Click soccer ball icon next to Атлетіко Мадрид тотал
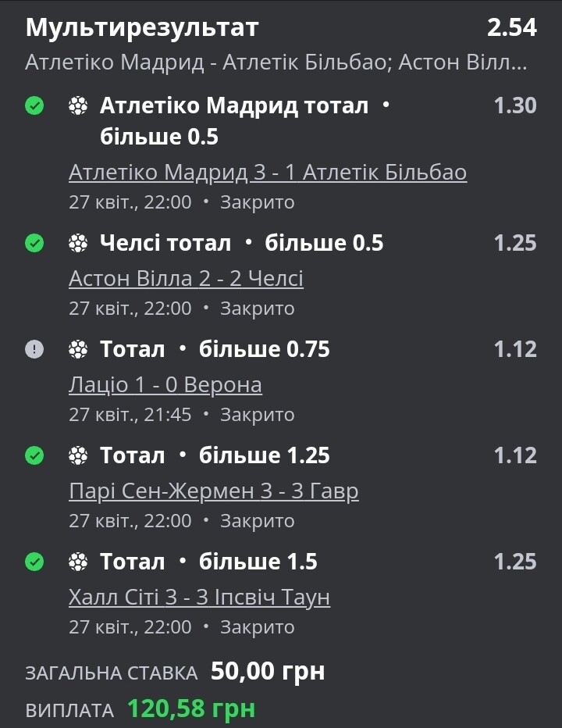The height and width of the screenshot is (728, 562). tap(78, 106)
